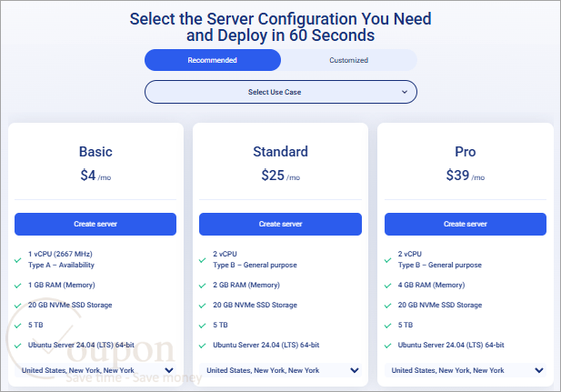Click the checkmark next to 20 GB NVMe in Pro
Screen dimensions: 561x392
[388, 306]
